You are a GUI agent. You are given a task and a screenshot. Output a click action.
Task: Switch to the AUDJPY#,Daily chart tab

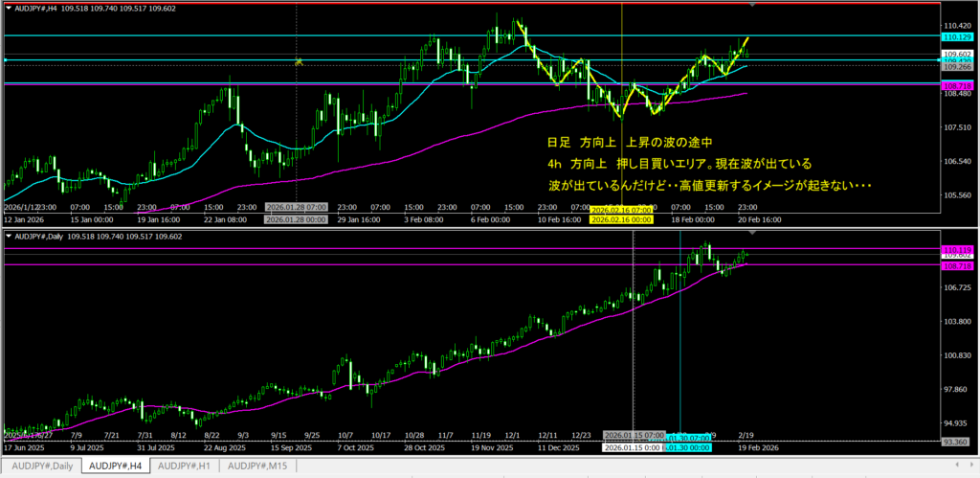39,467
